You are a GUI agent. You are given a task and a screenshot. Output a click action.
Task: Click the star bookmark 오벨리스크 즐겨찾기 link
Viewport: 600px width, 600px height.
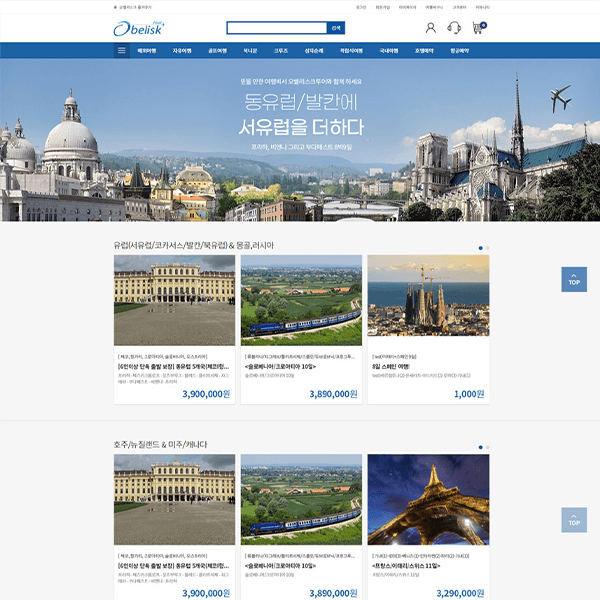132,7
